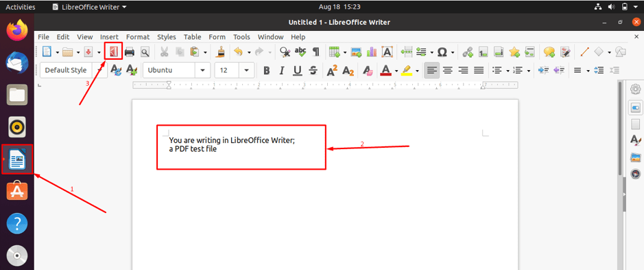The image size is (644, 270).
Task: Run the spelling check (abc icon)
Action: coord(300,52)
